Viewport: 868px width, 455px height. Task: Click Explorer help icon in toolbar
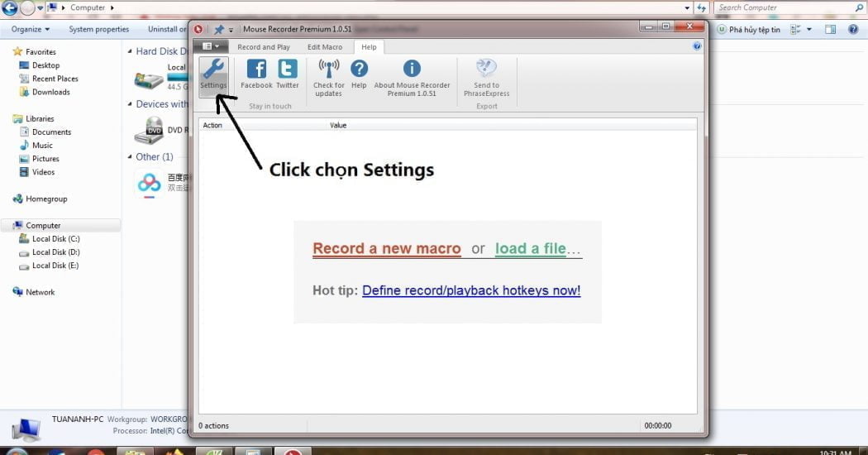point(853,30)
